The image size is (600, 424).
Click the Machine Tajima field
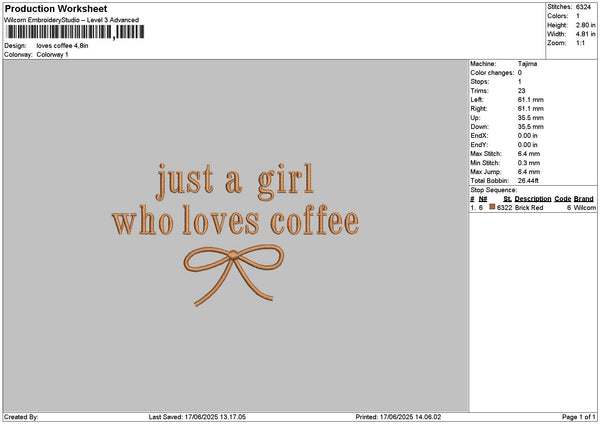click(530, 64)
